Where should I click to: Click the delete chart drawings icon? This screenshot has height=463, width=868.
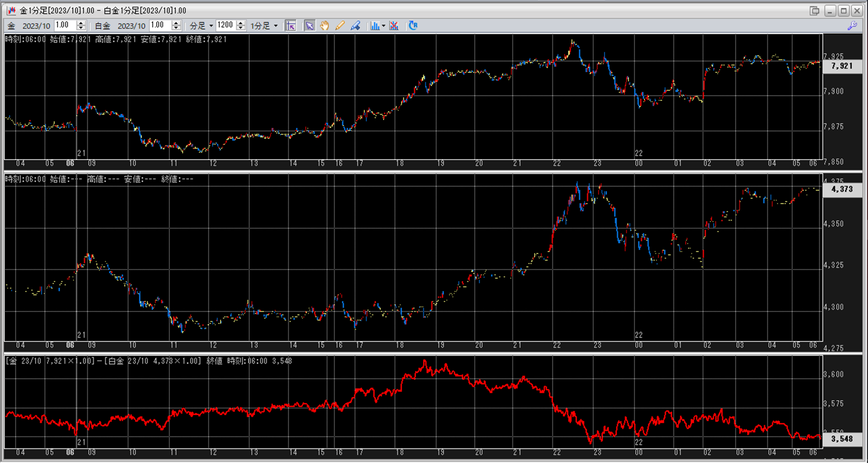pyautogui.click(x=394, y=26)
